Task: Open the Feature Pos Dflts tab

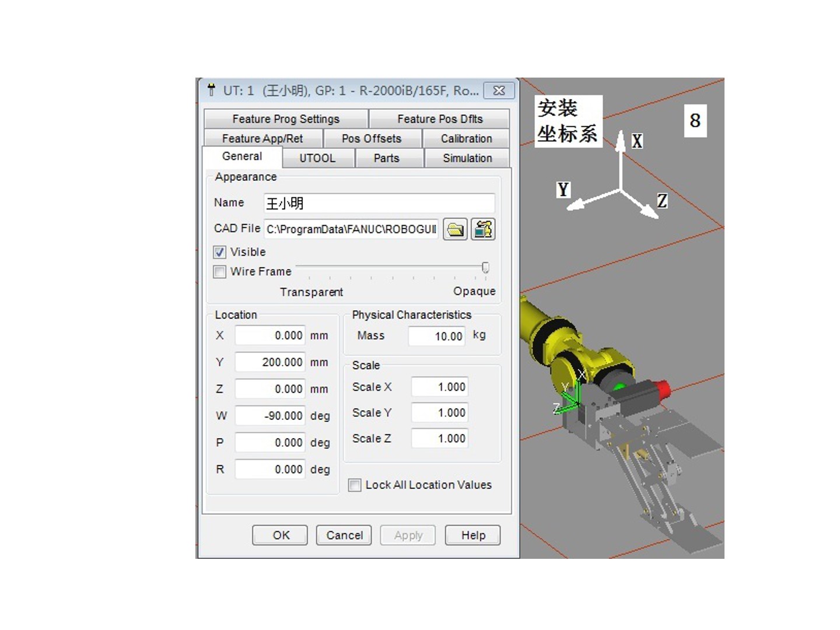Action: click(x=440, y=119)
